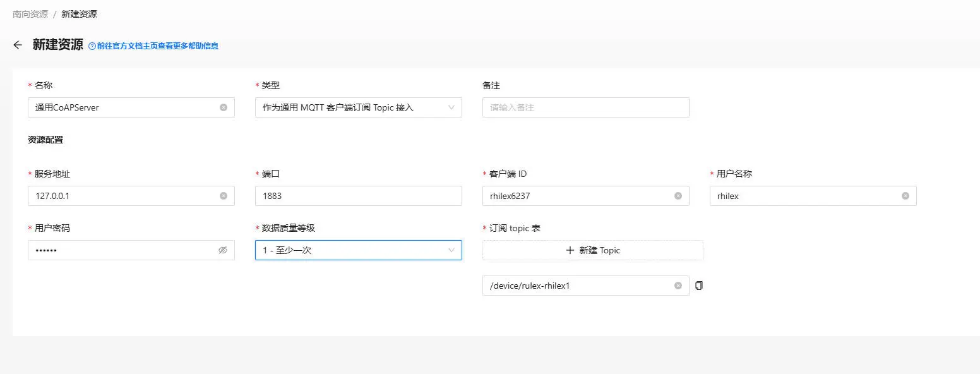Clear the 客户端 ID field using its clear icon

pyautogui.click(x=678, y=196)
